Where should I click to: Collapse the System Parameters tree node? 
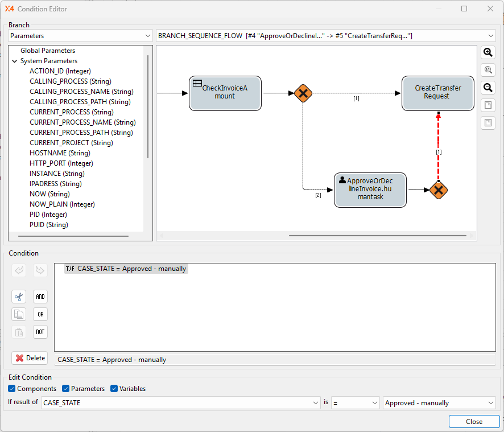pyautogui.click(x=15, y=61)
